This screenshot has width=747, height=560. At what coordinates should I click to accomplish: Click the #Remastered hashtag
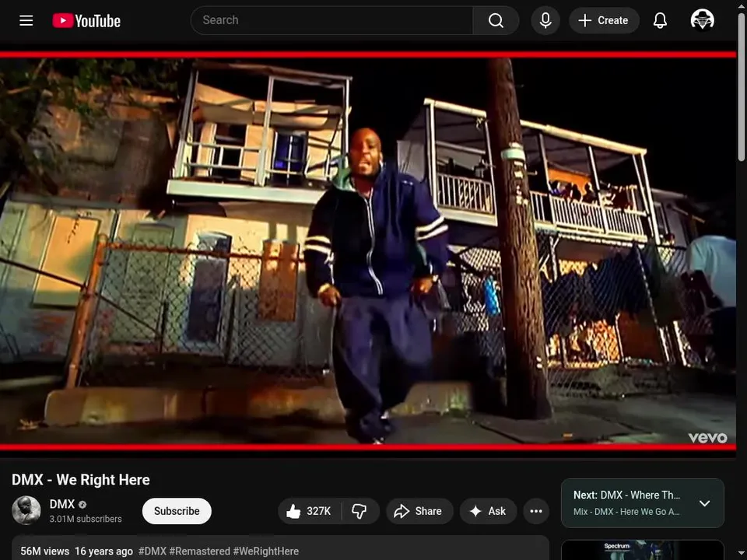(200, 551)
